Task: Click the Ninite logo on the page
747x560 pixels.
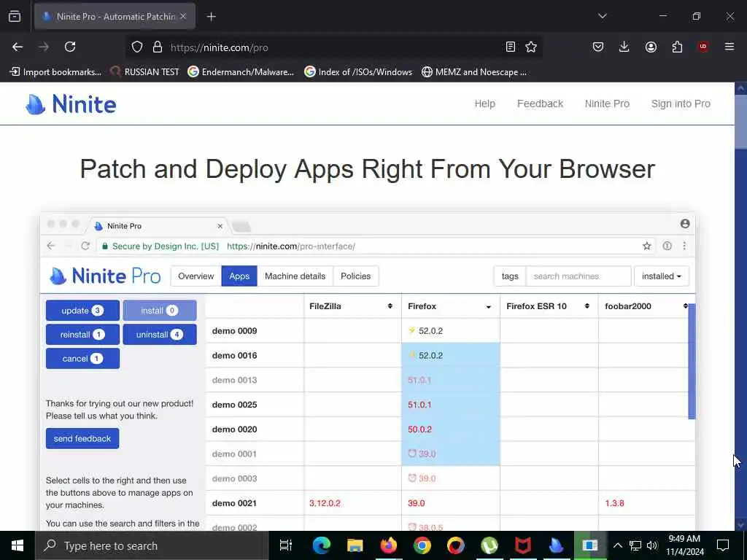Action: point(71,104)
